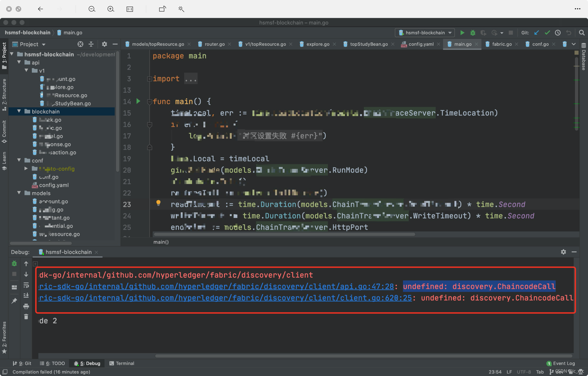Click trash icon to clear debug console
Viewport: 588px width, 376px height.
point(26,317)
